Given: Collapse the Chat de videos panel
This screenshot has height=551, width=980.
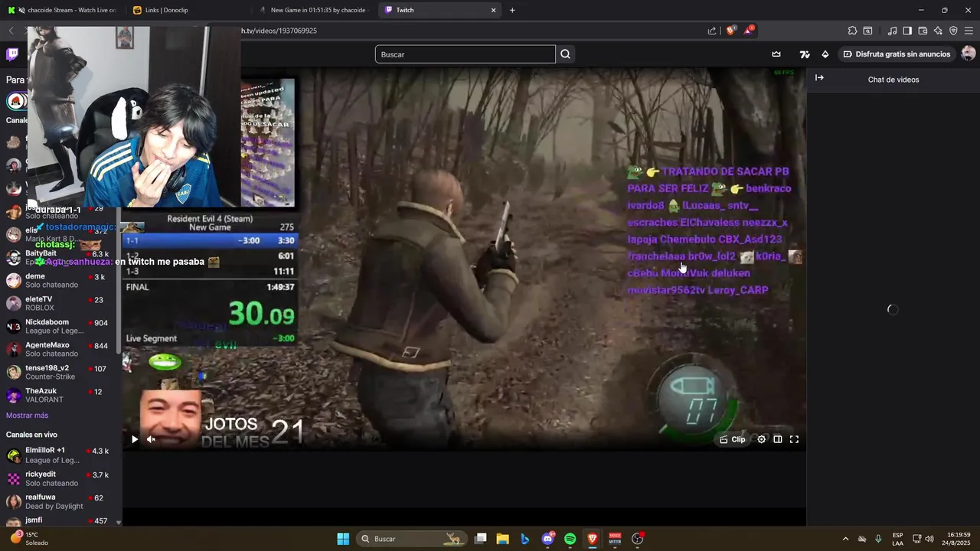Looking at the screenshot, I should (x=819, y=78).
